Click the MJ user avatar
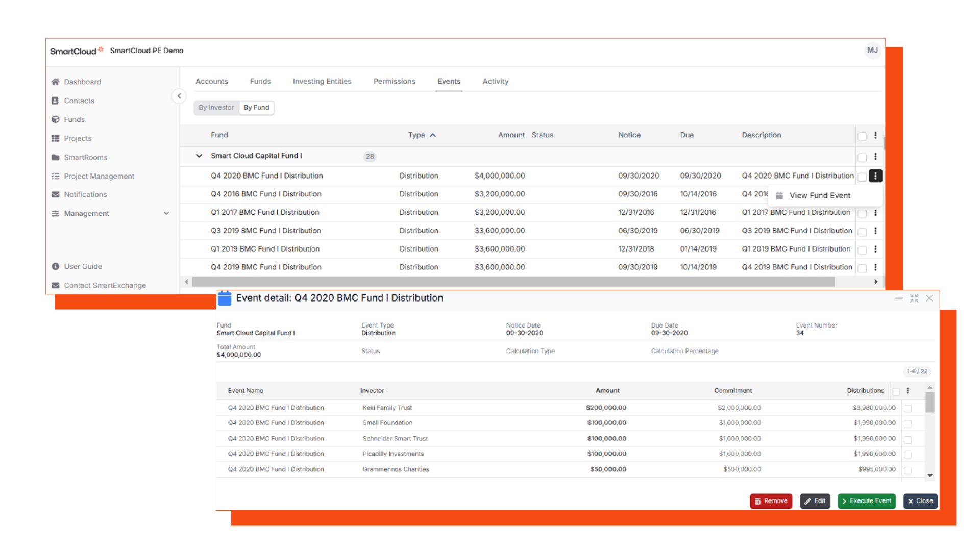 click(x=872, y=50)
